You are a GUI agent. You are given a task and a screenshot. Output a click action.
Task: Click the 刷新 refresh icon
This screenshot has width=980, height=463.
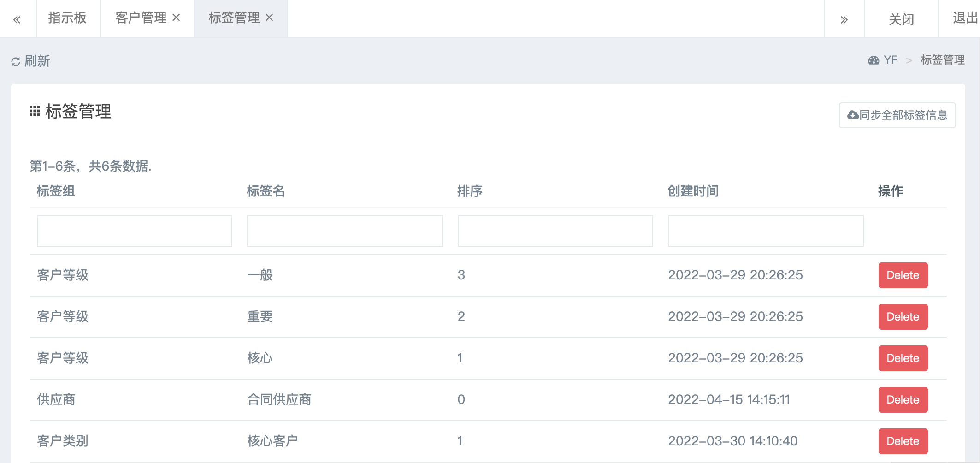click(16, 61)
